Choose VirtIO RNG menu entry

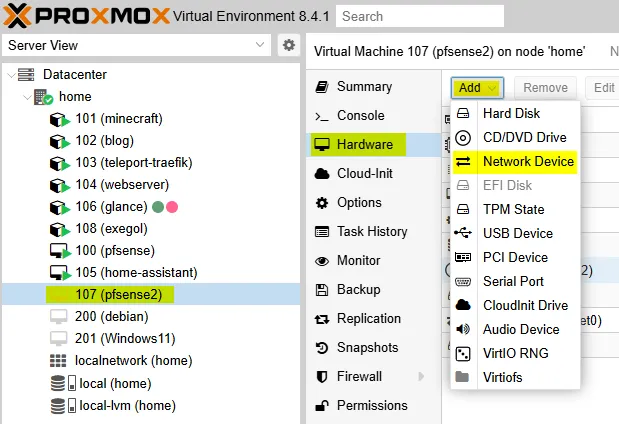coord(515,353)
